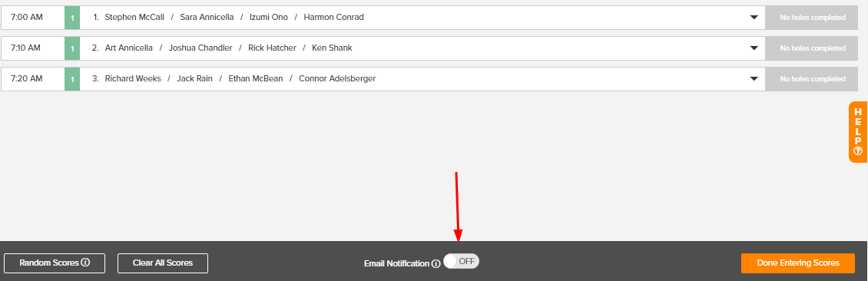
Task: Click the info icon beside Random Scores
Action: [85, 263]
